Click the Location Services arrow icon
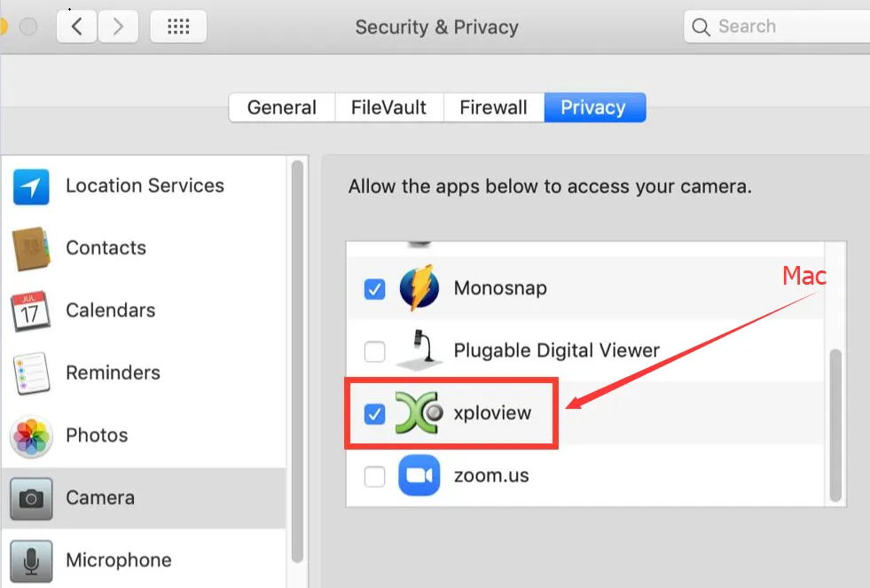The image size is (870, 588). point(31,186)
